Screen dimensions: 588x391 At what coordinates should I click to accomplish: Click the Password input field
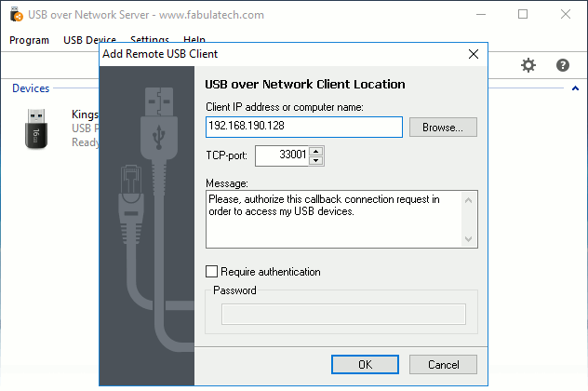[343, 314]
